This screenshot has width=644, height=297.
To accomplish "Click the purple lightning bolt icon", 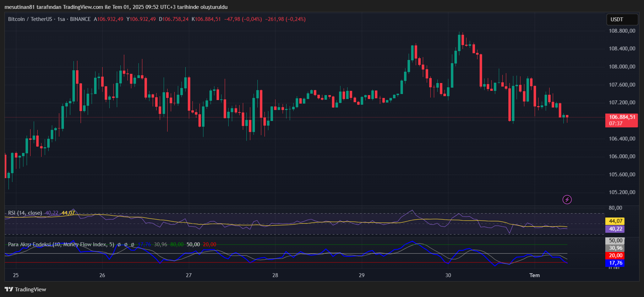I will 567,199.
